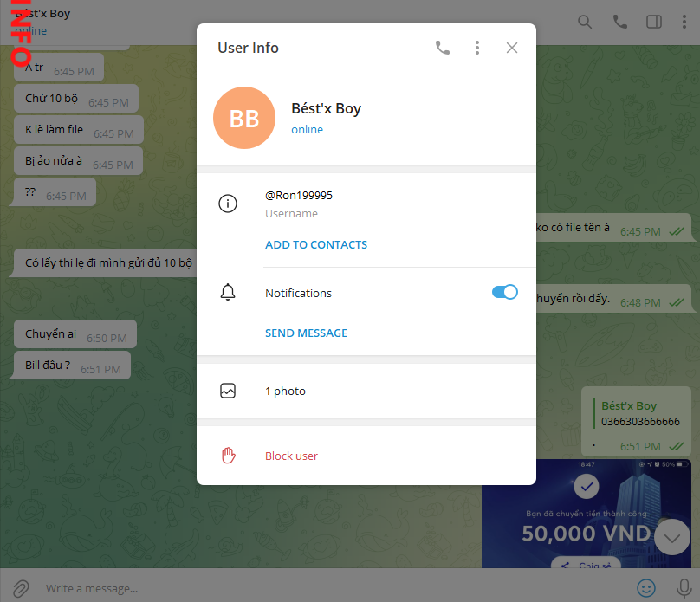Image resolution: width=700 pixels, height=602 pixels.
Task: Click ADD TO CONTACTS link
Action: point(316,244)
